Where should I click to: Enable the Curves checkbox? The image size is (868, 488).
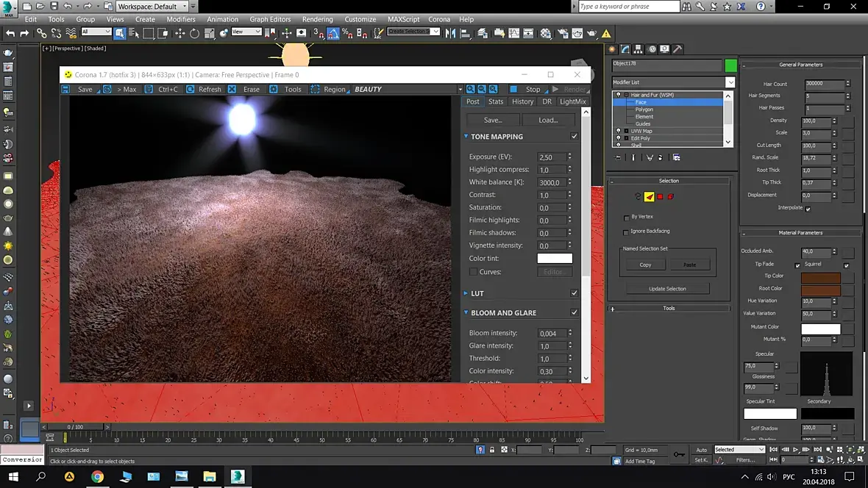(x=473, y=272)
